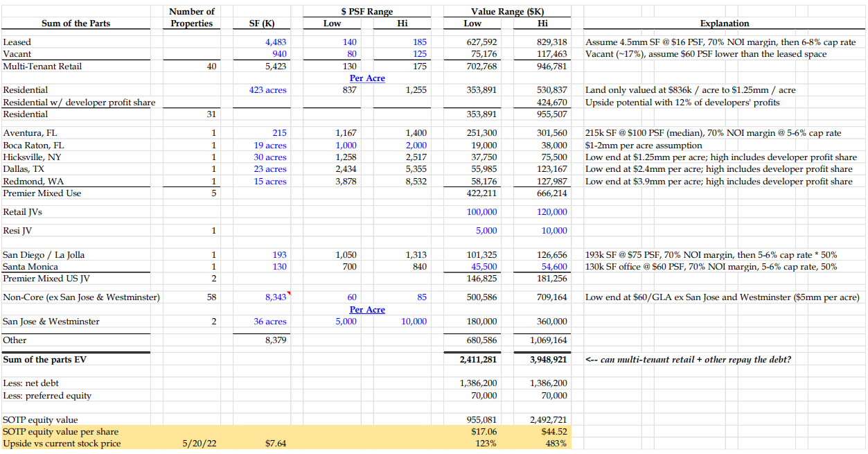The height and width of the screenshot is (454, 868).
Task: Click the Explanation column header
Action: click(x=724, y=24)
